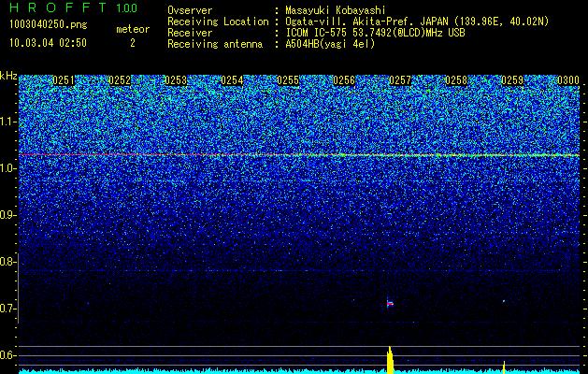Image resolution: width=588 pixels, height=374 pixels.
Task: Click the HROFFT 1.0.0 title text
Action: click(x=73, y=7)
